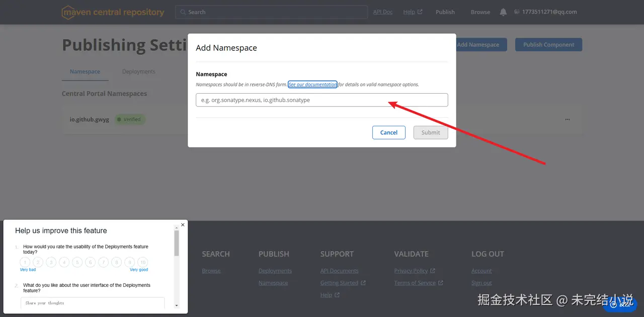Screen dimensions: 644x317
Task: Switch to the Deployments tab
Action: point(138,71)
